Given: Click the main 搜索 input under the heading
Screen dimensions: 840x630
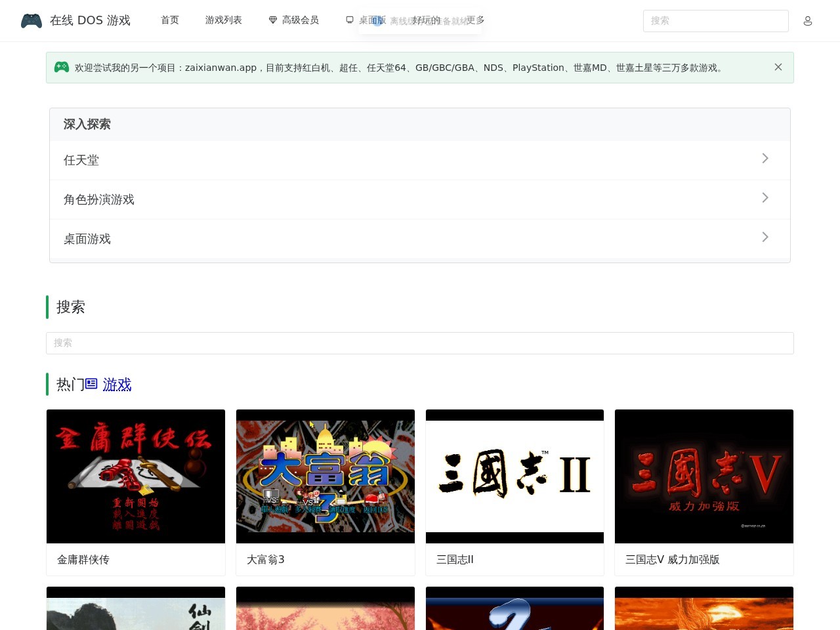Looking at the screenshot, I should (420, 343).
